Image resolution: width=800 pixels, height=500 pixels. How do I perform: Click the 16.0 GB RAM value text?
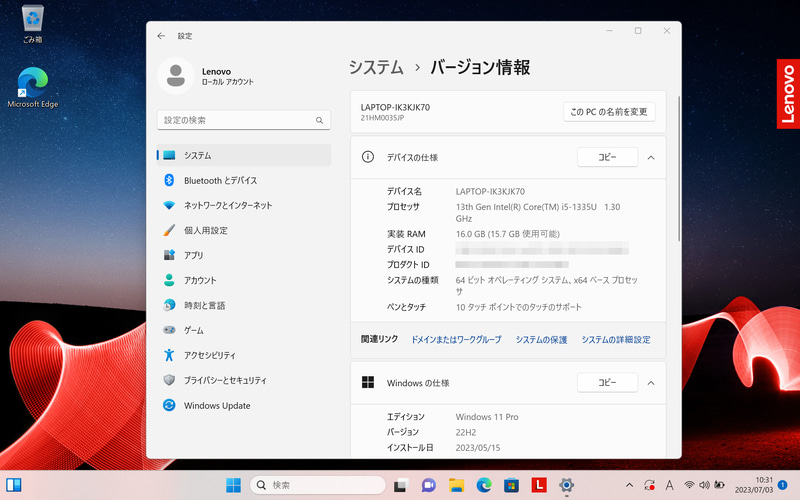[x=508, y=234]
